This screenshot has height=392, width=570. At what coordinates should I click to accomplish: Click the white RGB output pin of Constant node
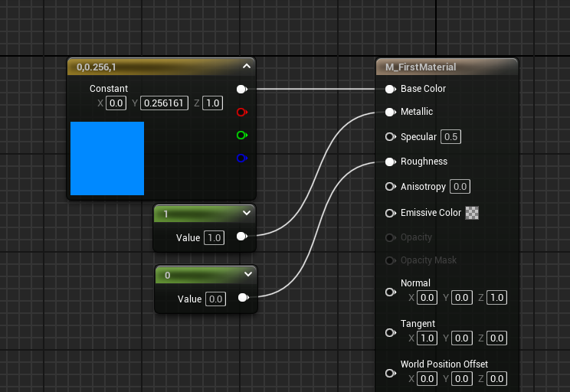[x=242, y=89]
